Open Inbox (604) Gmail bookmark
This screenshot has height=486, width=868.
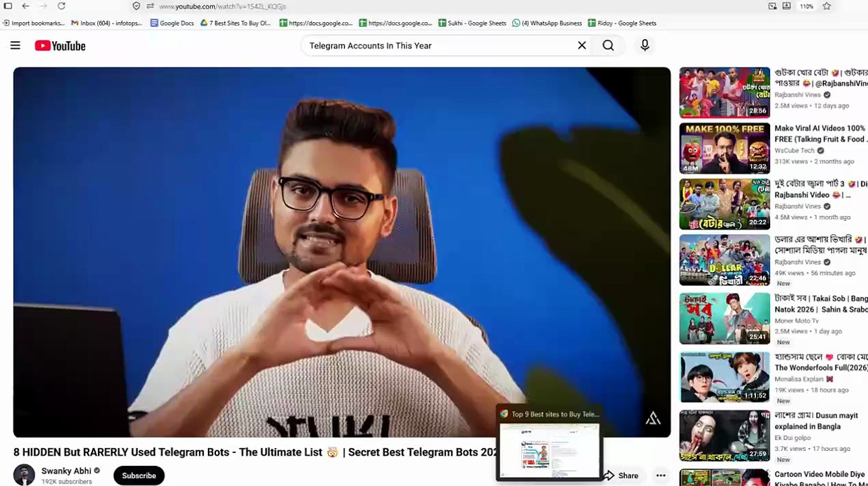click(107, 23)
